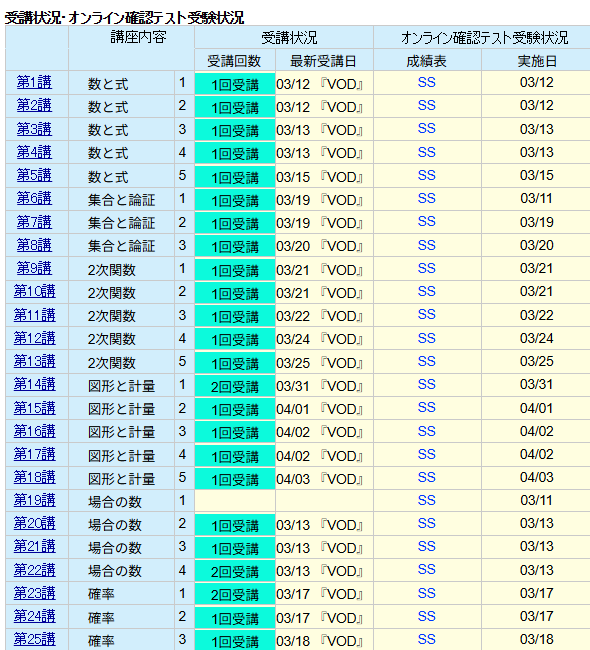View SS score report for 第1講

pos(427,82)
